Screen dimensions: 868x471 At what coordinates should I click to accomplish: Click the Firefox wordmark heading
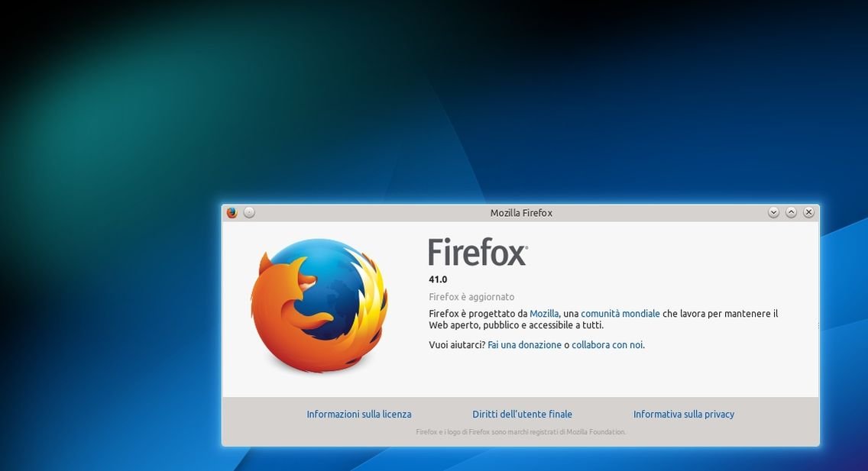tap(478, 252)
